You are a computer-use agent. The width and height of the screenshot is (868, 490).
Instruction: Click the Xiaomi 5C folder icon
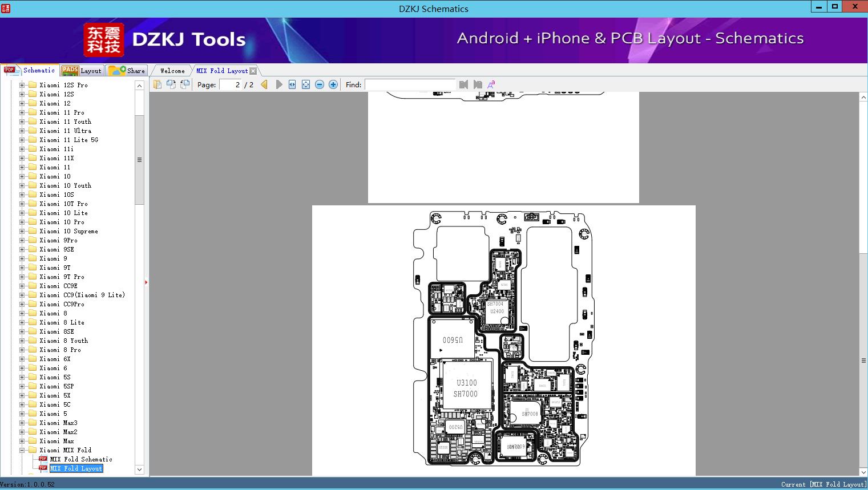(33, 404)
